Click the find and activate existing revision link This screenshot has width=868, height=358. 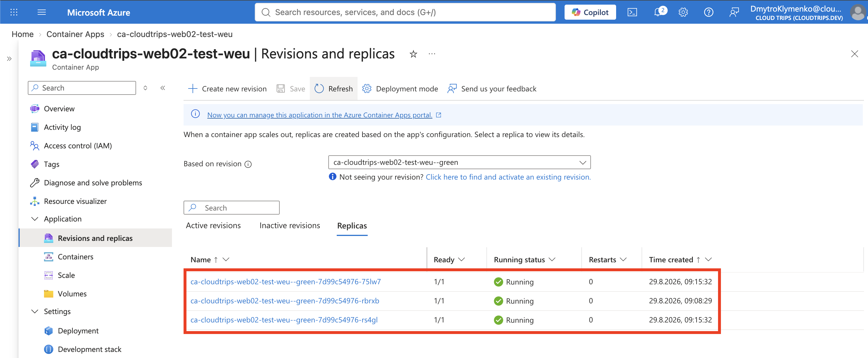508,177
